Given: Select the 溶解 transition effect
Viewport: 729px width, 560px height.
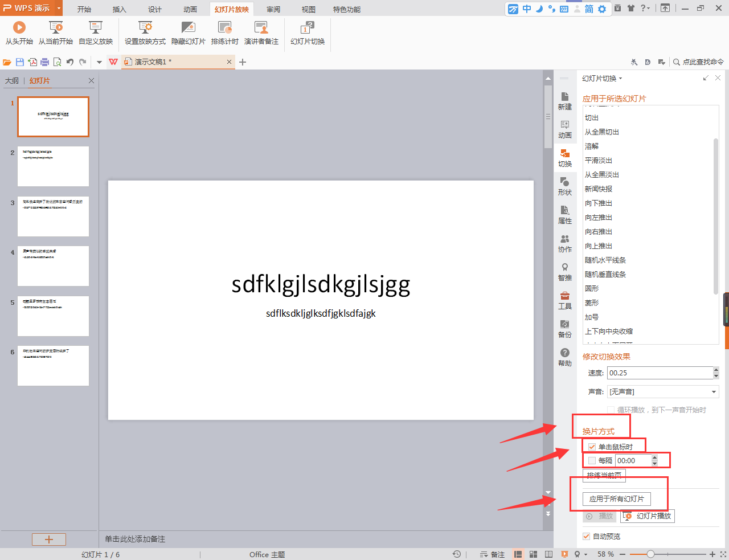Looking at the screenshot, I should click(592, 146).
